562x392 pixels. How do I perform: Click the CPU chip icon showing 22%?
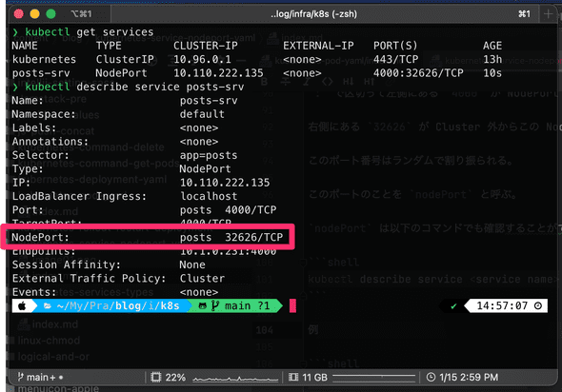tap(156, 377)
